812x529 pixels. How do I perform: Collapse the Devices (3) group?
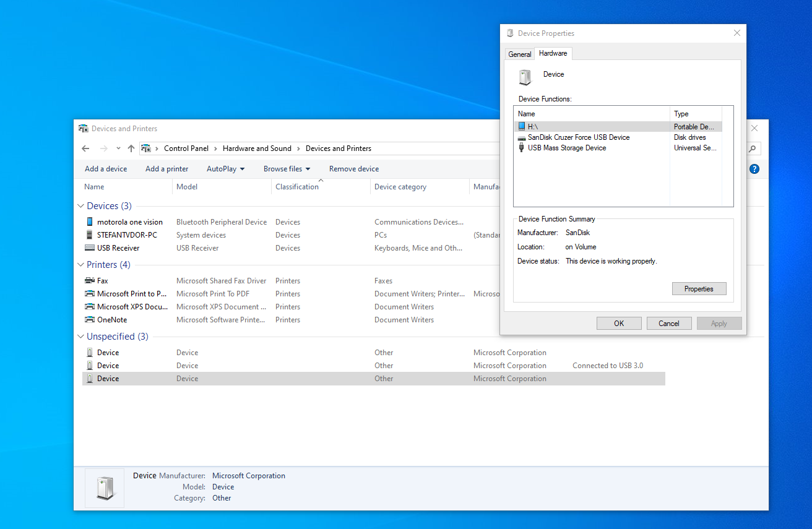pos(80,206)
